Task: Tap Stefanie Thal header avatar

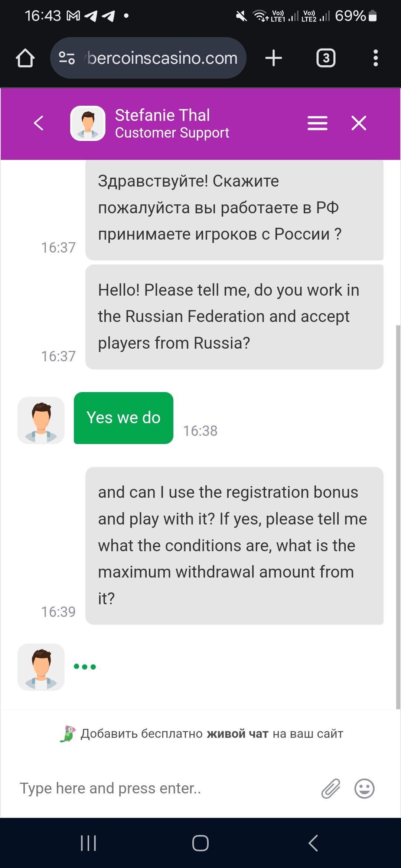Action: [88, 124]
